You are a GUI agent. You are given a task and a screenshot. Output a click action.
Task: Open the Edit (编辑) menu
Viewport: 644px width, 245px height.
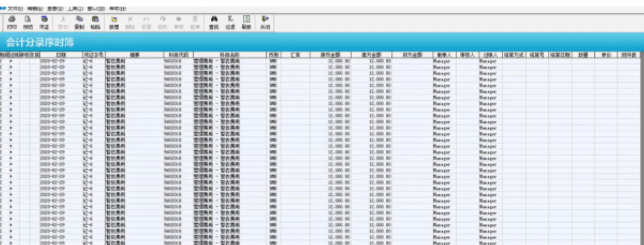[x=35, y=8]
